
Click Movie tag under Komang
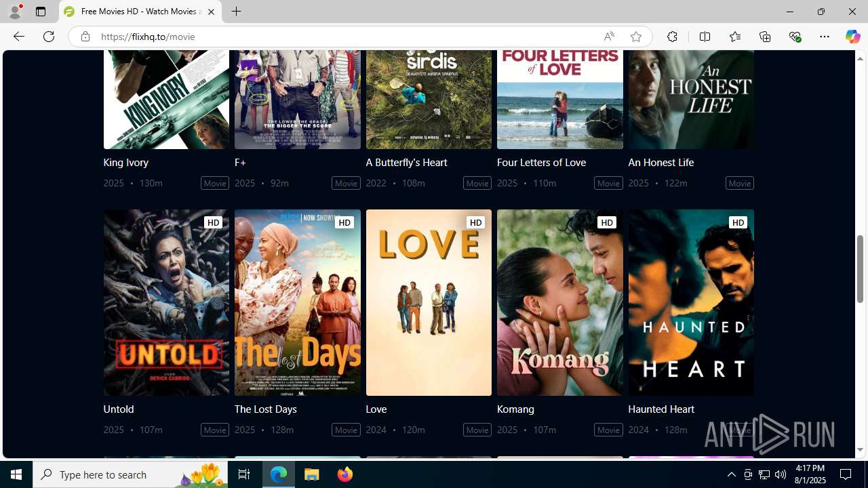click(608, 430)
